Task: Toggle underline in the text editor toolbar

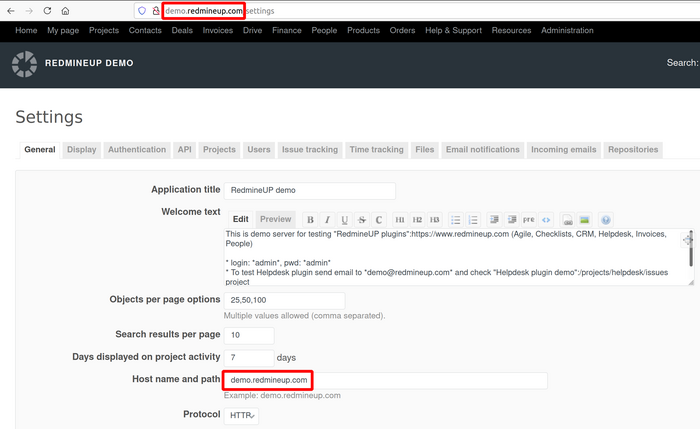Action: [x=345, y=220]
